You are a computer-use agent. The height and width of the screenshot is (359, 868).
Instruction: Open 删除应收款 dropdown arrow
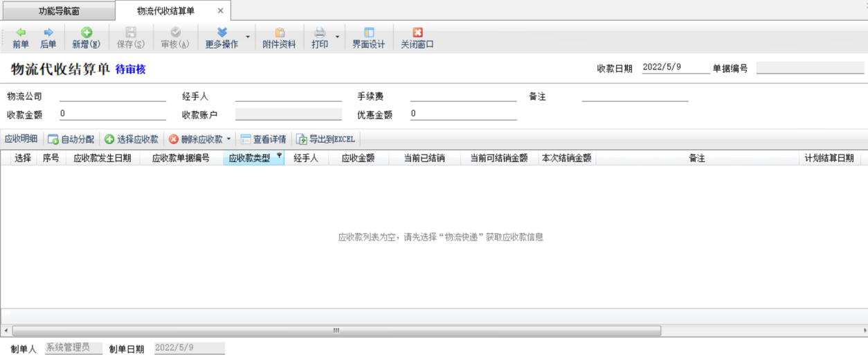click(229, 139)
